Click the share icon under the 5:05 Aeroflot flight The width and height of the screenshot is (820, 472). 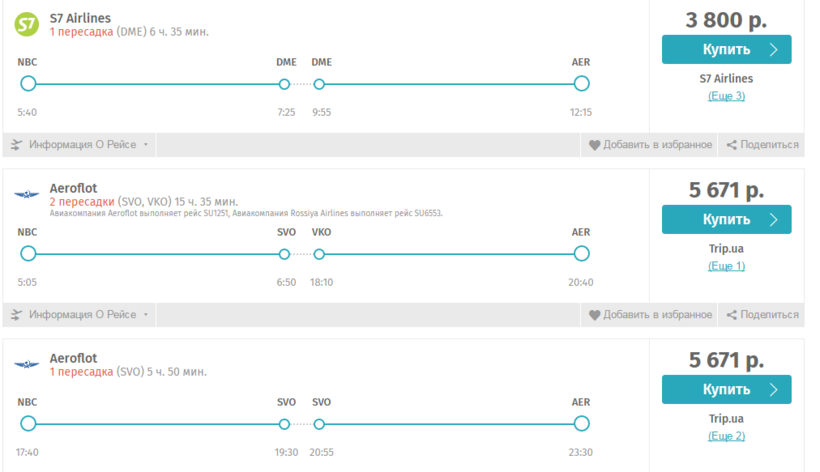click(732, 315)
